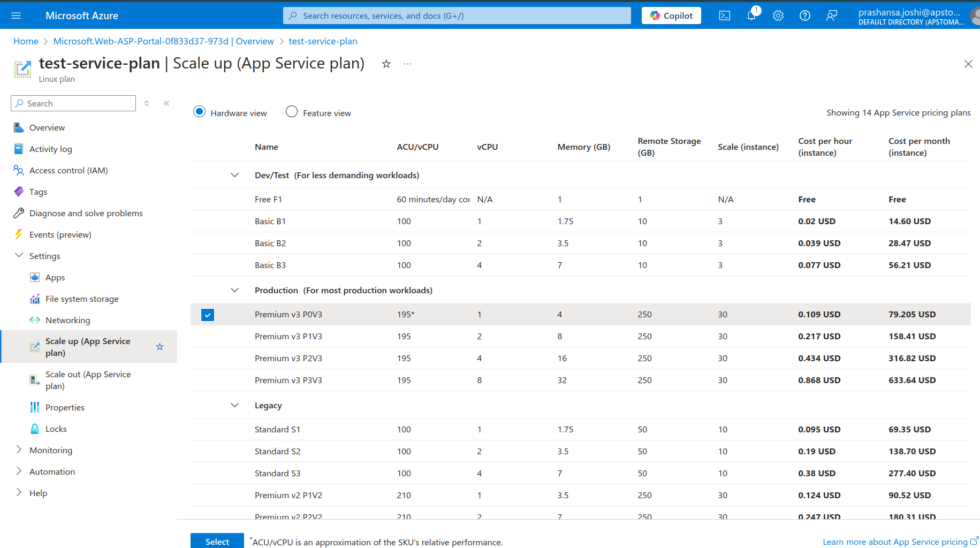Click the Activity log icon
This screenshot has height=548, width=980.
coord(19,149)
